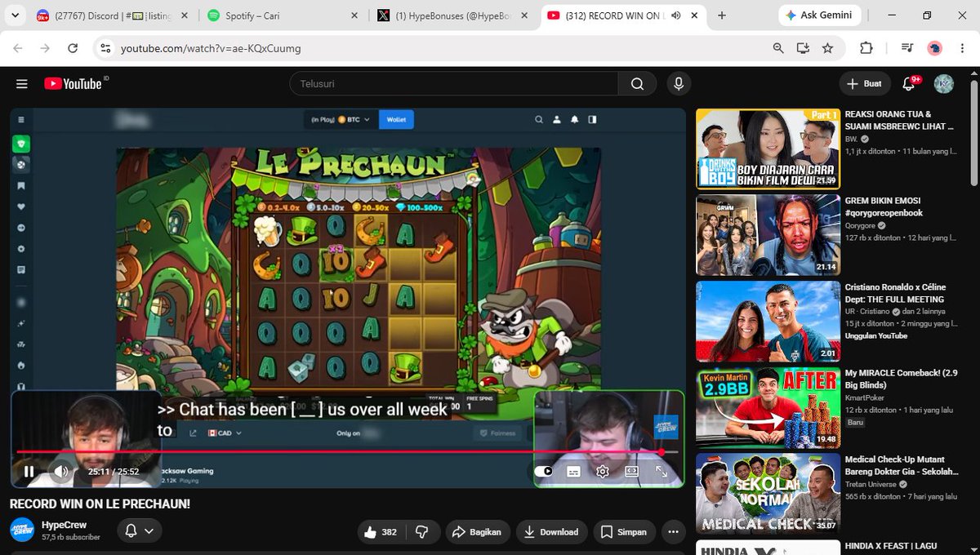Click the search magnifier button beside Telusuri
This screenshot has height=555, width=980.
(637, 83)
